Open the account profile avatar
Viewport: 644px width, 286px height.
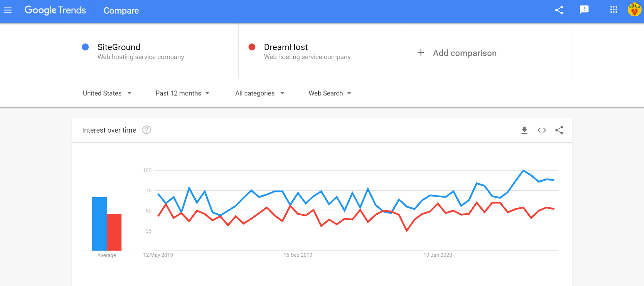coord(634,10)
